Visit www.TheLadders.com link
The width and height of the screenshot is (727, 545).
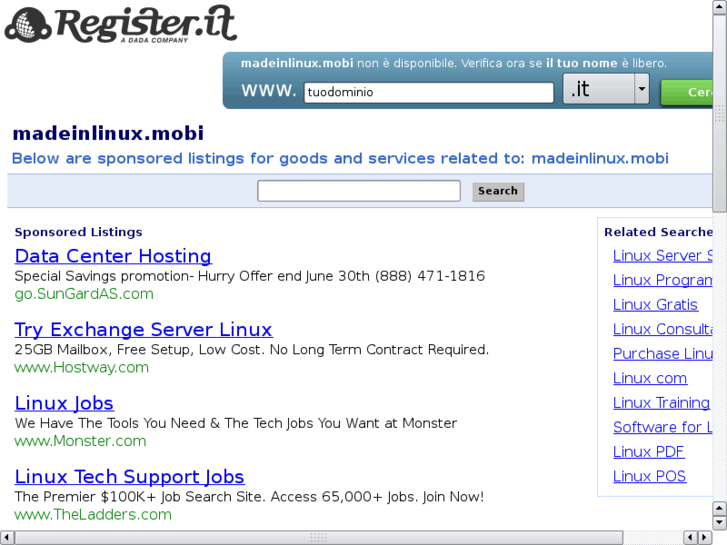point(93,515)
